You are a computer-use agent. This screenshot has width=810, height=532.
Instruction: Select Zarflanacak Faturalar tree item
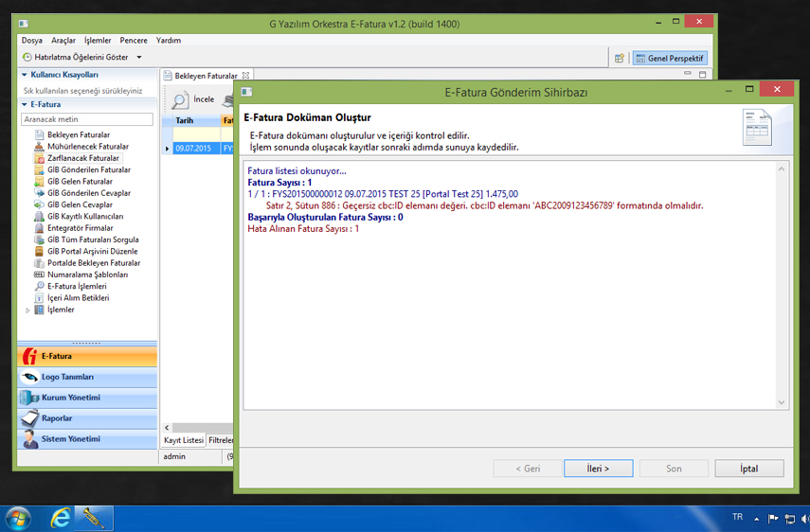coord(82,158)
